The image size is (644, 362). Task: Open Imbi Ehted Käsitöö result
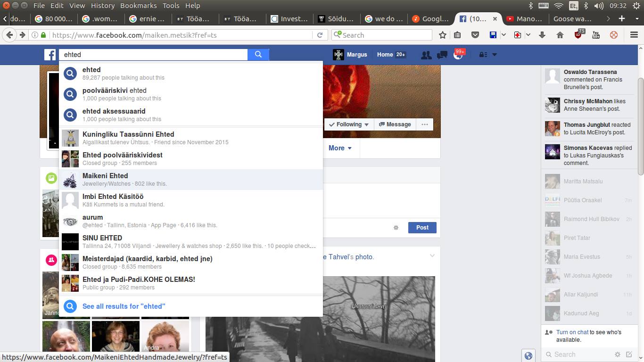191,200
